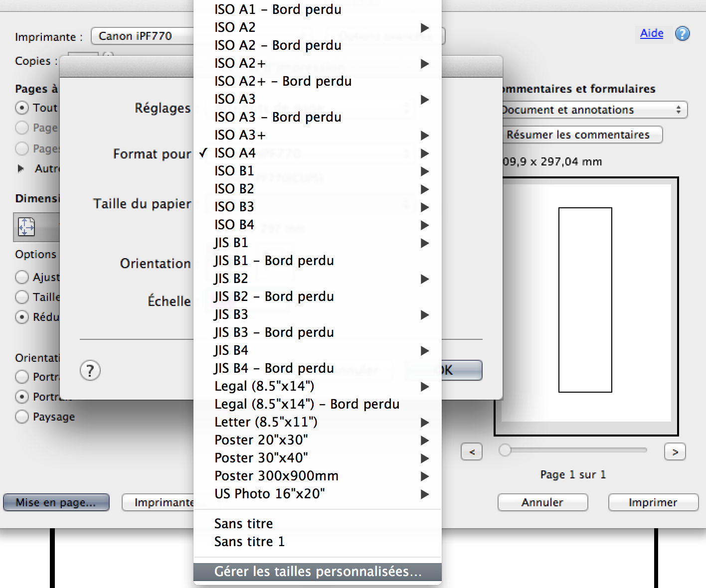The height and width of the screenshot is (588, 706).
Task: Click the page preview thumbnail
Action: coord(585,300)
